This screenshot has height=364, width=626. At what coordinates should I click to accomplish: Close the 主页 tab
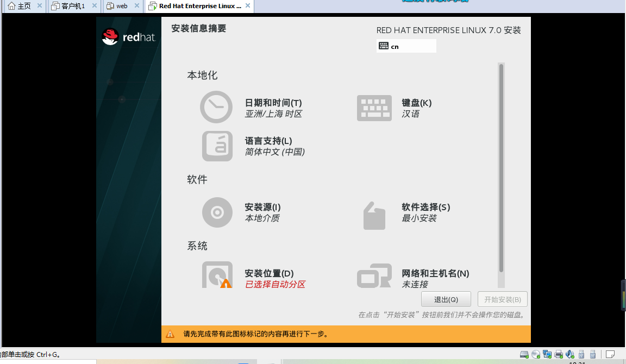click(x=40, y=5)
